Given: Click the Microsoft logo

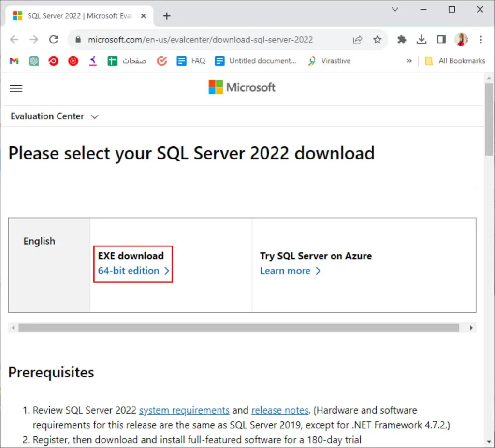Looking at the screenshot, I should coord(241,87).
